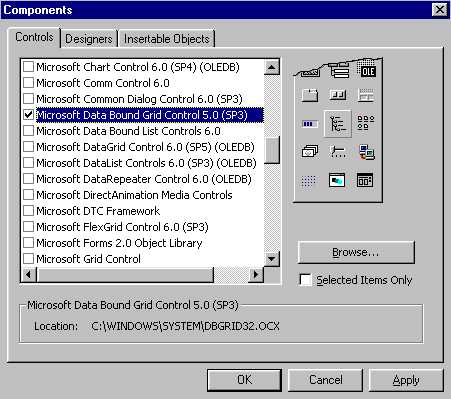
Task: Uncheck the Microsoft Data Bound Grid Control checkbox
Action: pyautogui.click(x=29, y=115)
